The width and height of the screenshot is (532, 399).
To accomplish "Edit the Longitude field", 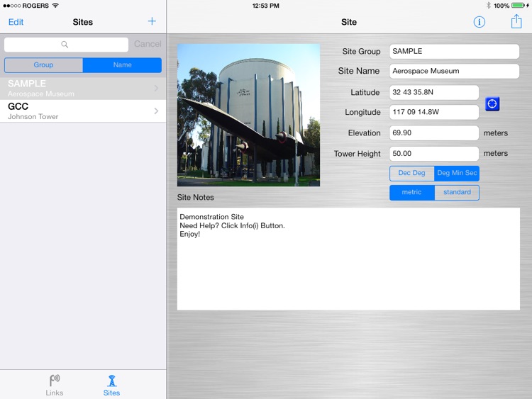I will pos(434,112).
